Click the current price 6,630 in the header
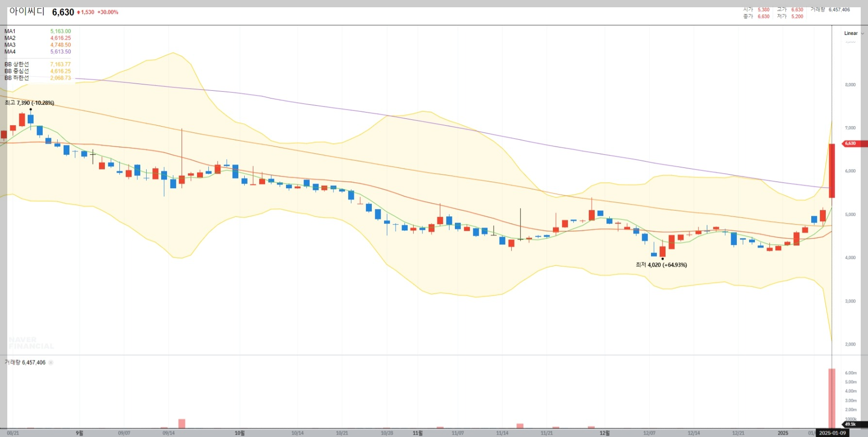This screenshot has height=437, width=868. point(63,12)
